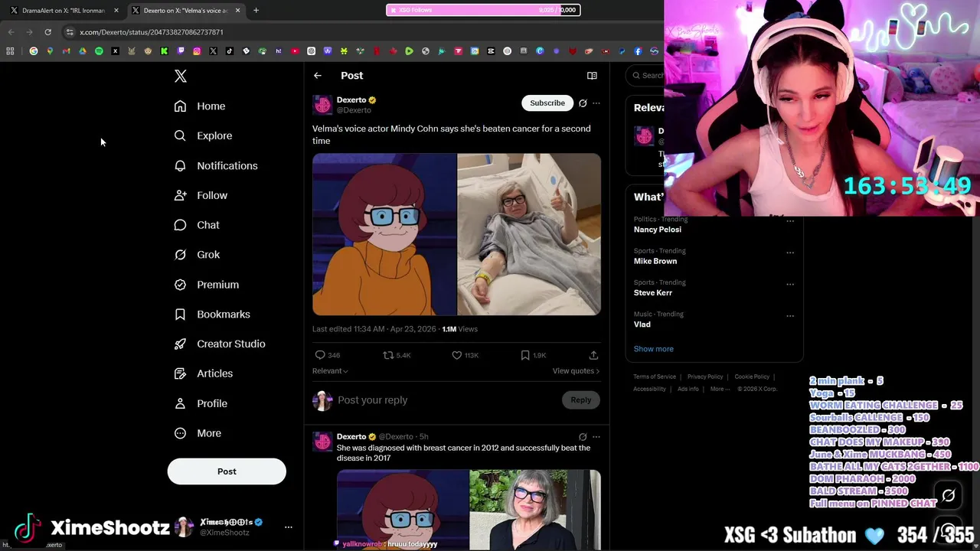
Task: Repost the post with 5.4K reposts
Action: (x=388, y=355)
